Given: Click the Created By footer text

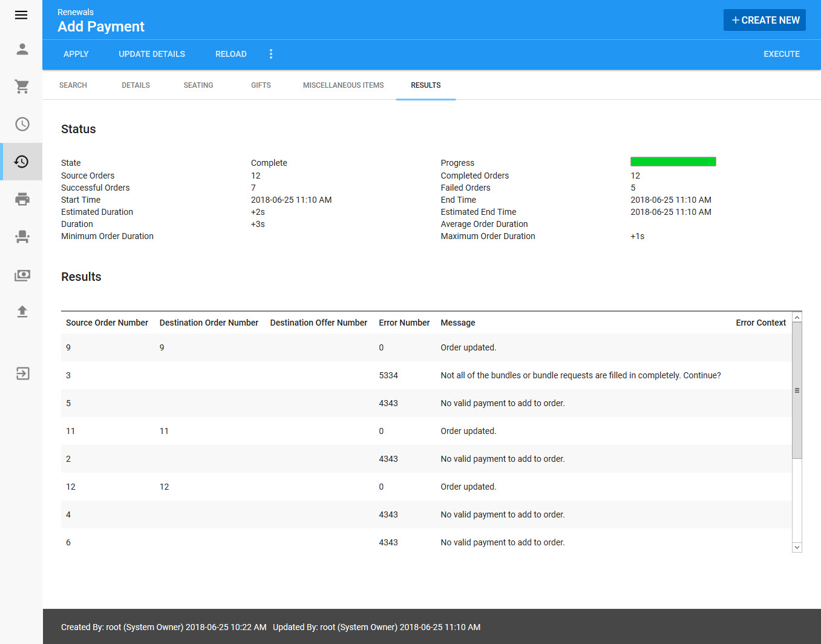Looking at the screenshot, I should [164, 627].
